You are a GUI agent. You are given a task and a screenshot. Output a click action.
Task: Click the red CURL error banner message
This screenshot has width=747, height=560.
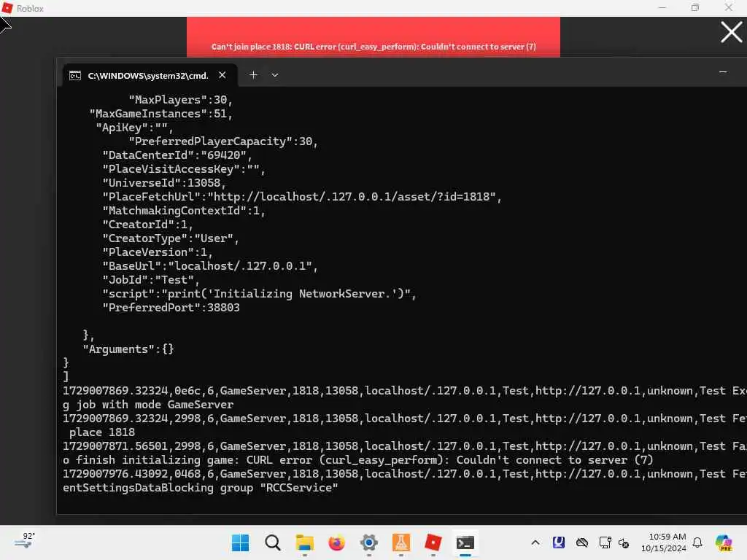(373, 47)
